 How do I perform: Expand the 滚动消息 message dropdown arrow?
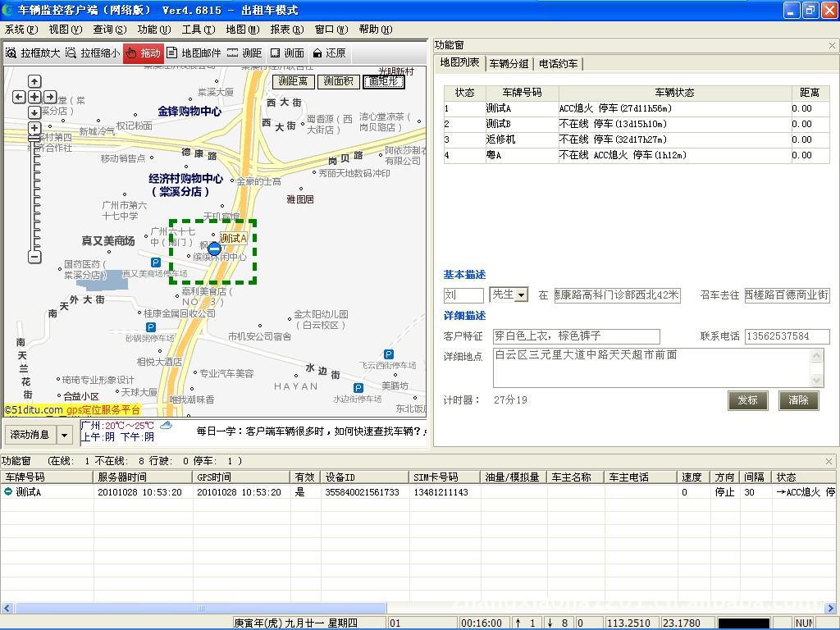click(x=65, y=435)
